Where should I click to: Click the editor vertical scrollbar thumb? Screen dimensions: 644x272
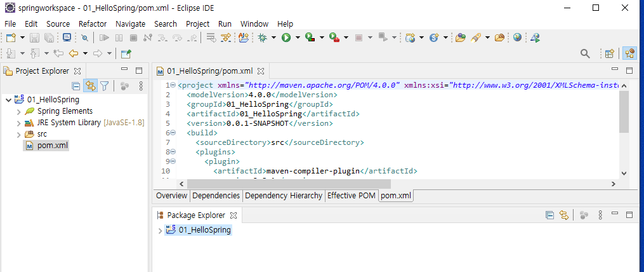624,111
